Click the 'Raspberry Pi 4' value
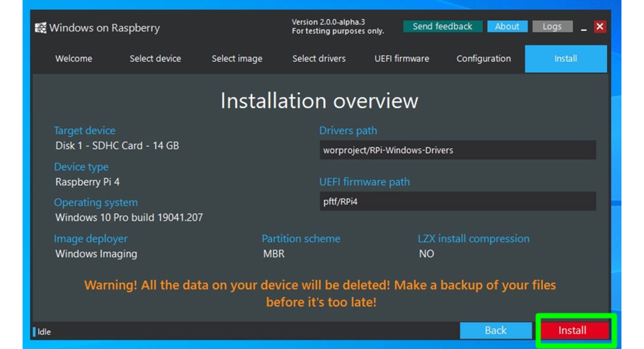The image size is (644, 349). (88, 182)
